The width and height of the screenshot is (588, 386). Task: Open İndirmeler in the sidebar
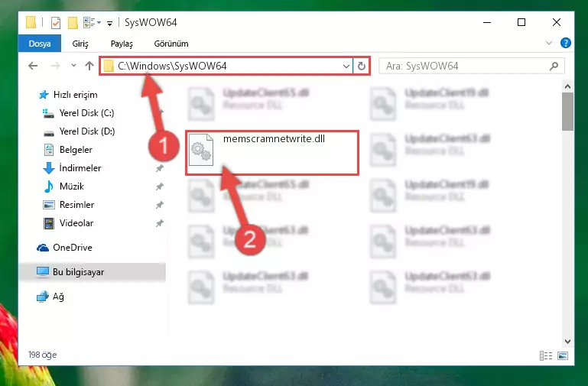(x=72, y=168)
